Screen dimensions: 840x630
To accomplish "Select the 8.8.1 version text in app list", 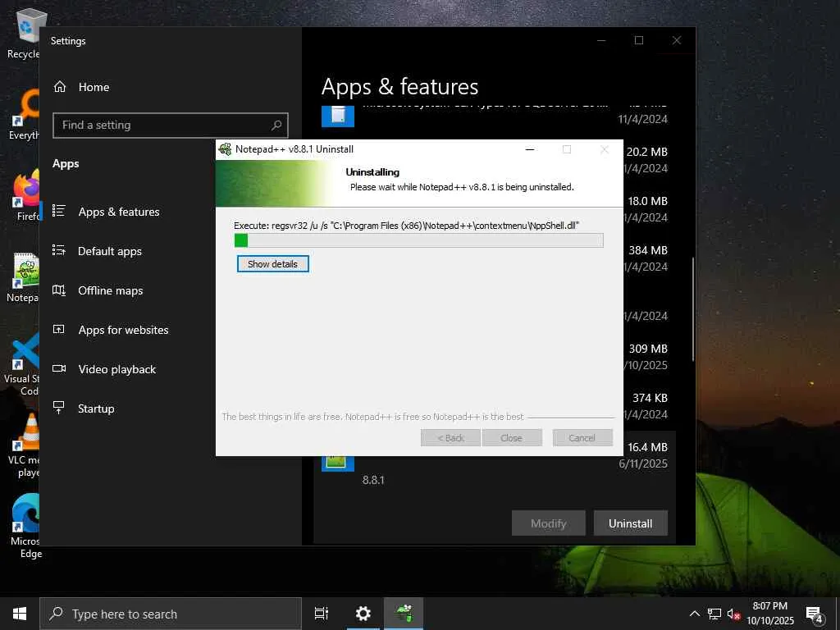I will tap(373, 480).
